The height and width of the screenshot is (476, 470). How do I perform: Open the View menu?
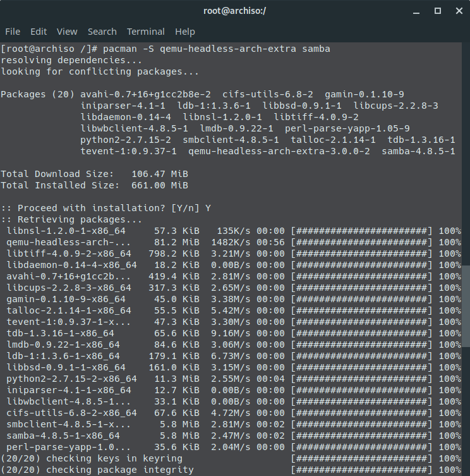(x=67, y=32)
